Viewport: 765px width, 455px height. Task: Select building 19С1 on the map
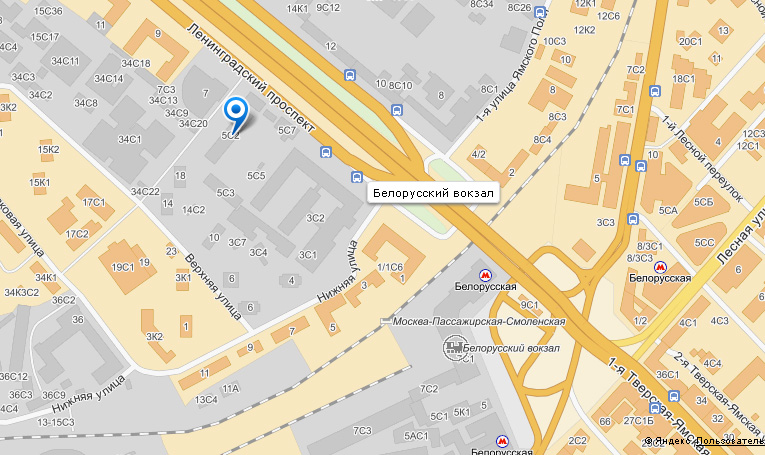[122, 267]
